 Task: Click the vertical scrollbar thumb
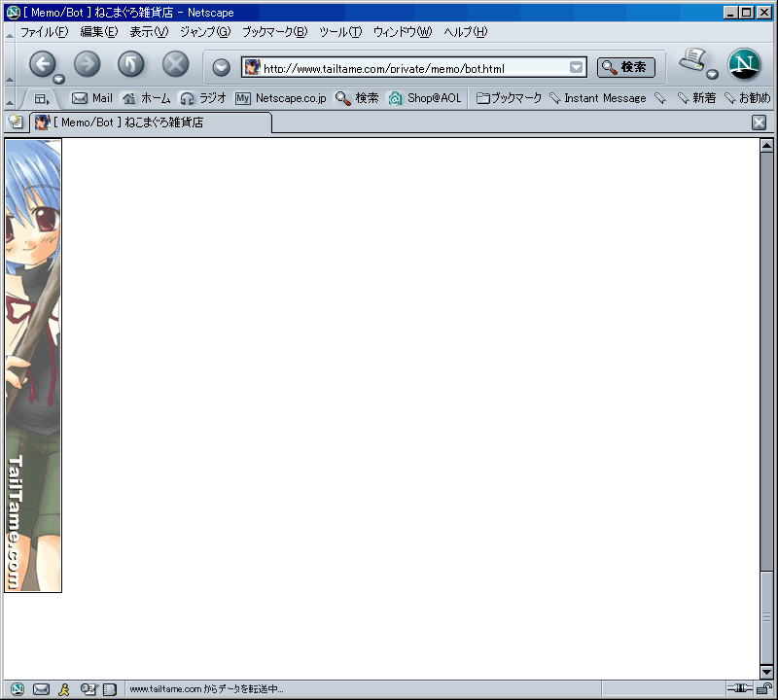point(766,617)
